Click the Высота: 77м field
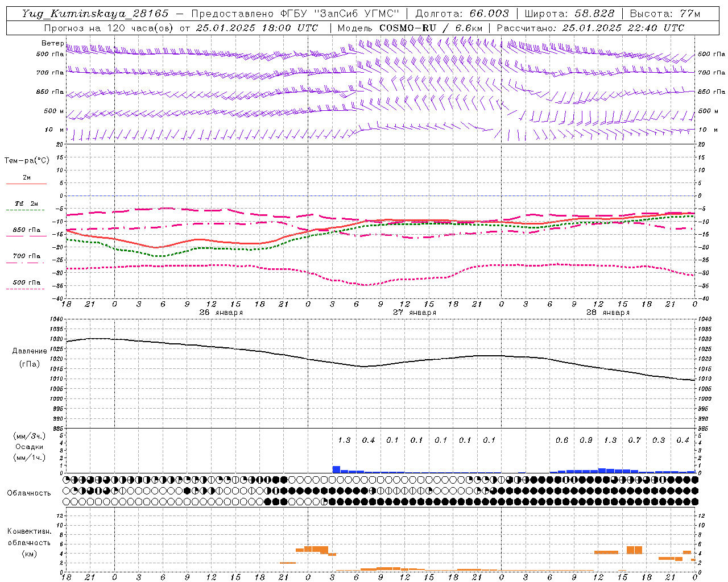The height and width of the screenshot is (582, 728). pyautogui.click(x=665, y=14)
